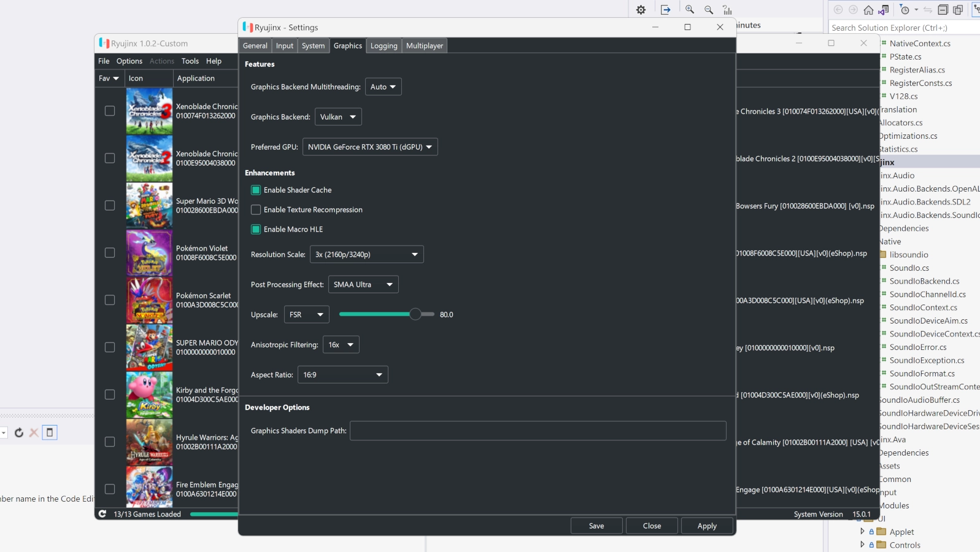The height and width of the screenshot is (552, 980).
Task: Click Close button in Settings
Action: (652, 526)
